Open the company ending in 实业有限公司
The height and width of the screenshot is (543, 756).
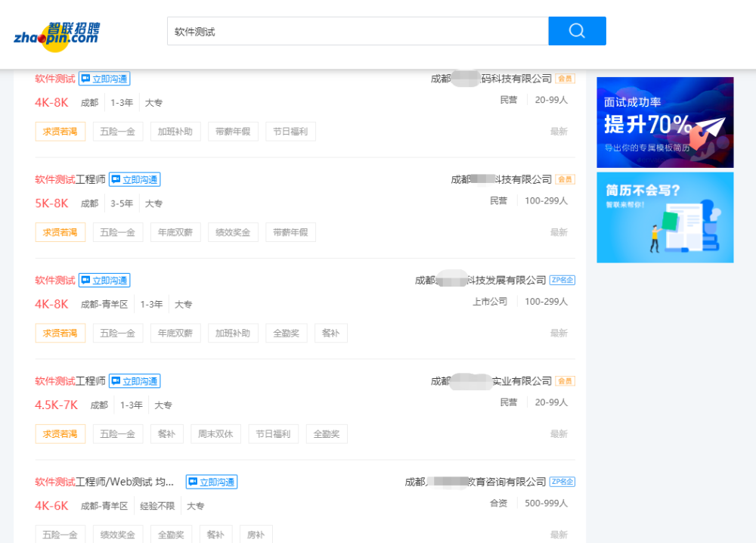point(491,381)
